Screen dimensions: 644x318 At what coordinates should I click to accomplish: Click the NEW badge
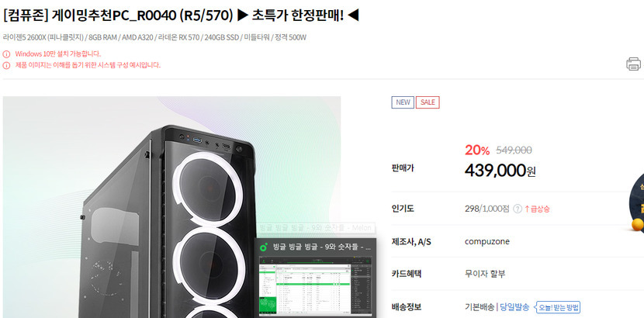point(403,102)
